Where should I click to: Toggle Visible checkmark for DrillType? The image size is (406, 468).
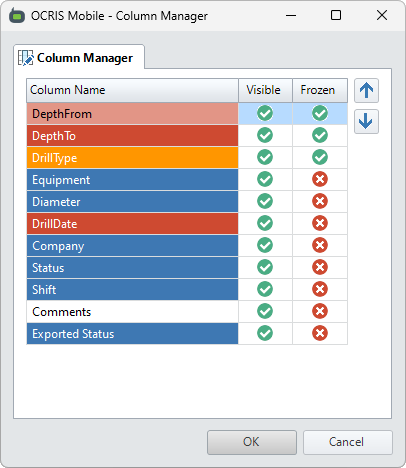coord(265,157)
